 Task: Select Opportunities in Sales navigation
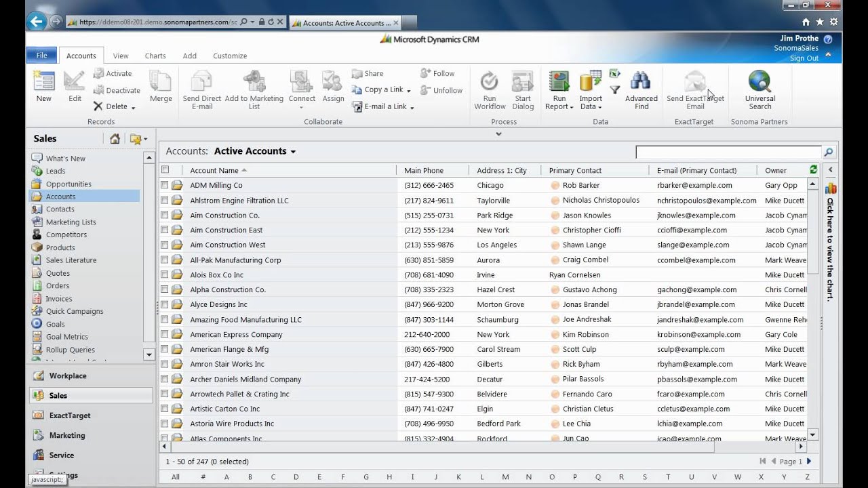click(x=68, y=184)
